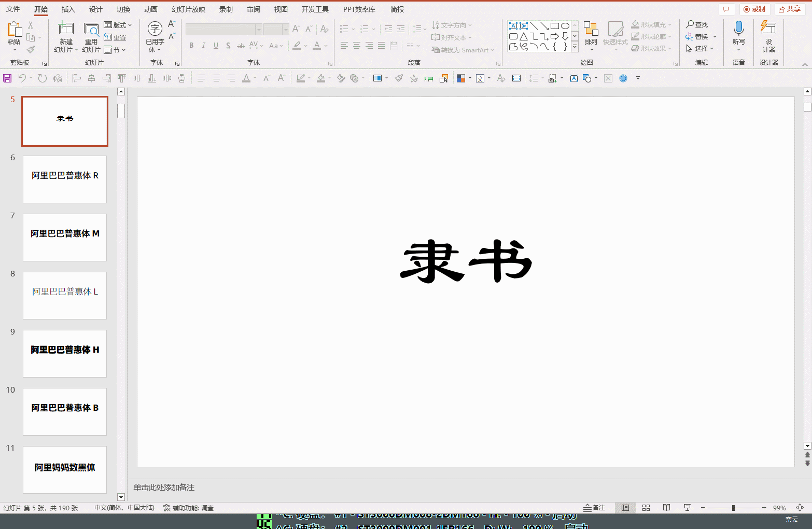Expand the shapes gallery More button
This screenshot has height=529, width=812.
tap(575, 47)
